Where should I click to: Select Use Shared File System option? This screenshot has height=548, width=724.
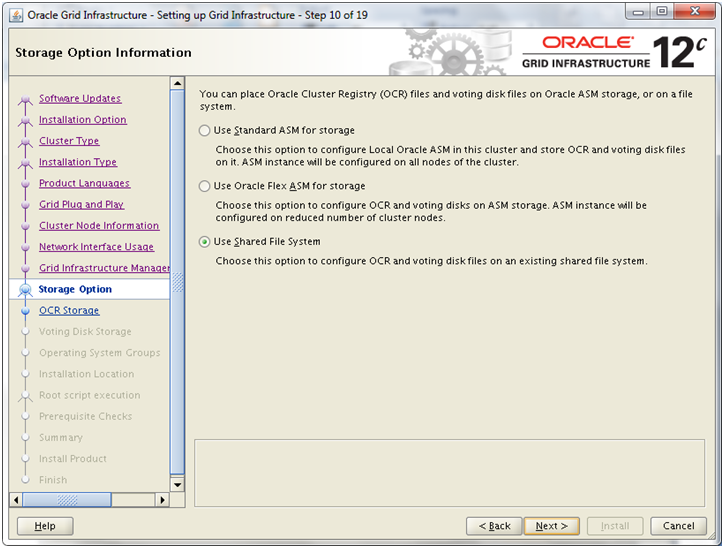tap(205, 242)
